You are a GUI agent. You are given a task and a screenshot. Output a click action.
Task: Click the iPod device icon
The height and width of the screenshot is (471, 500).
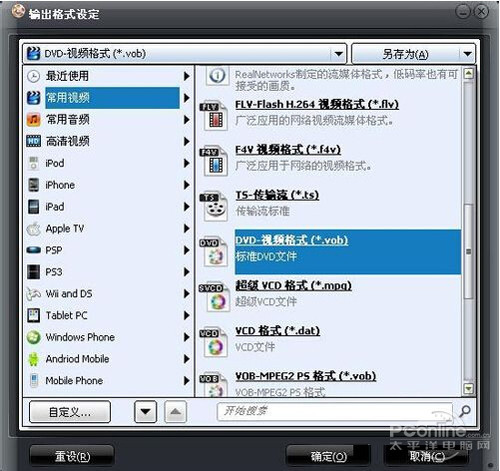(x=33, y=163)
